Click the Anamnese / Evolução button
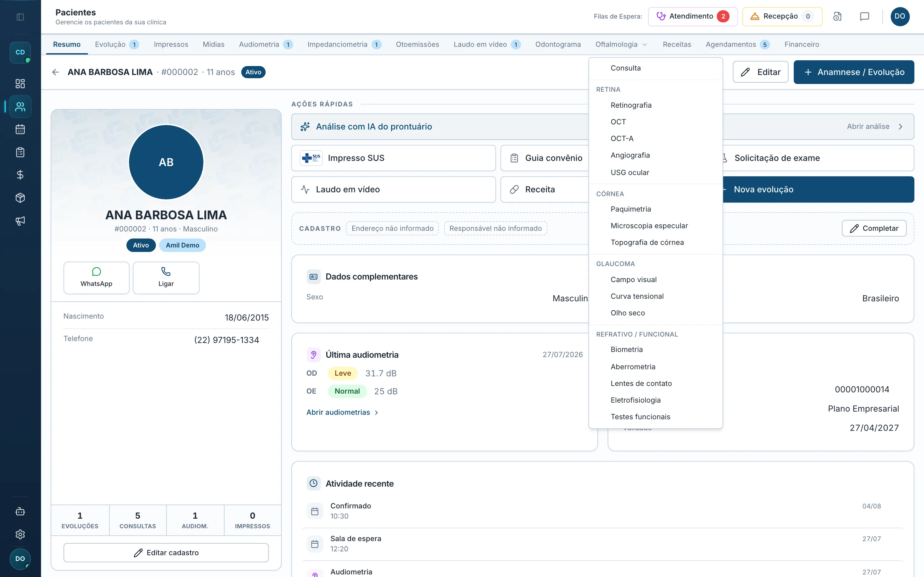Viewport: 924px width, 577px height. pos(854,72)
